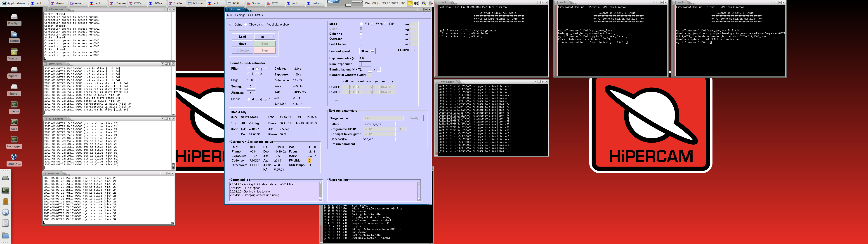Image resolution: width=868 pixels, height=244 pixels.
Task: Click the Save button
Action: pos(242,44)
